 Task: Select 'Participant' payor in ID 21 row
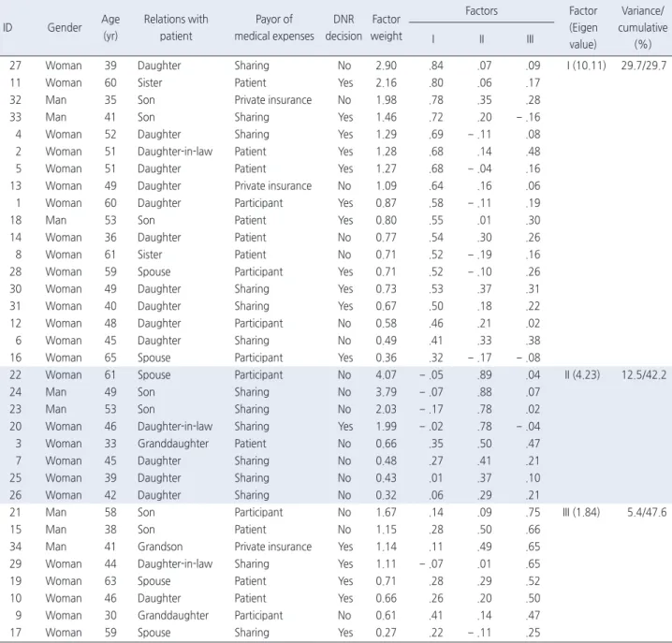pyautogui.click(x=258, y=512)
